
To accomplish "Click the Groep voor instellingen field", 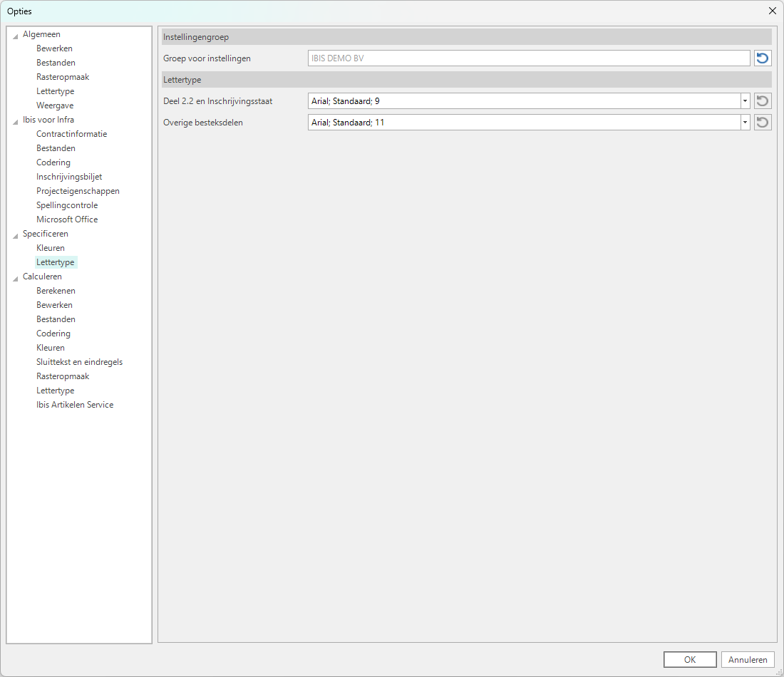I will 528,58.
